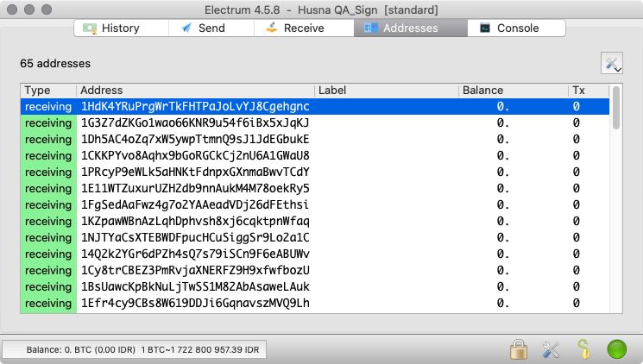Select address 14Q2k2YGr6dPZh4sQ7s79iSCn9F6eABUWv

[195, 254]
